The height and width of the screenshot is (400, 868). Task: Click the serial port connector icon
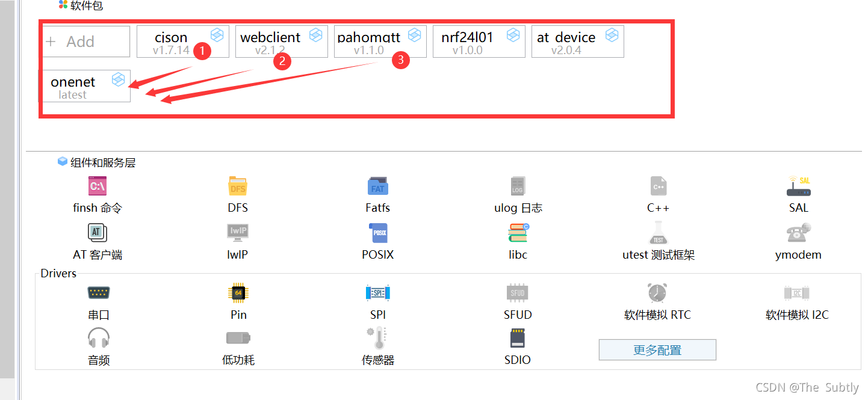98,293
